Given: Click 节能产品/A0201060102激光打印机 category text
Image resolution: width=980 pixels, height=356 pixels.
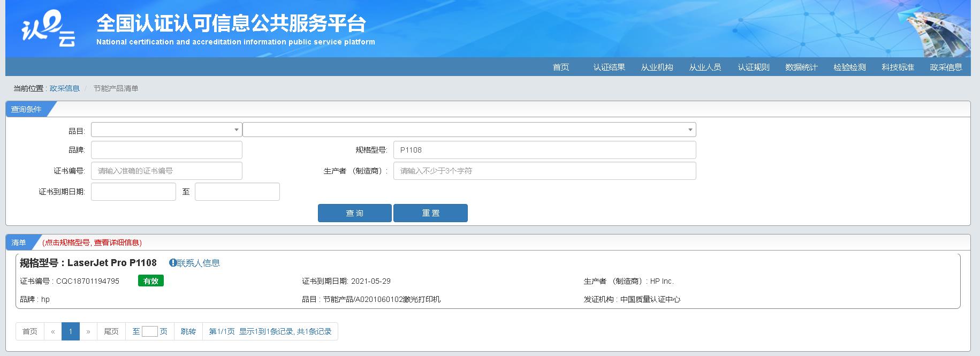Looking at the screenshot, I should tap(382, 299).
